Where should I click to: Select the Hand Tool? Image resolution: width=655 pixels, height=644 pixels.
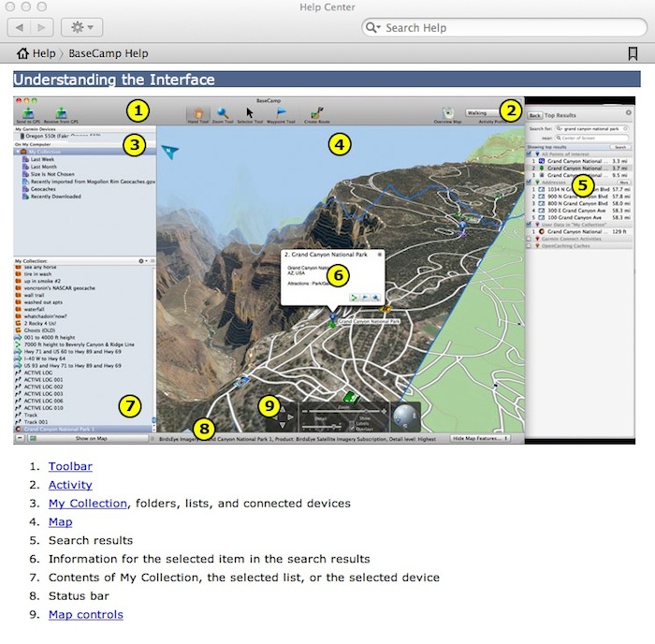click(x=198, y=115)
